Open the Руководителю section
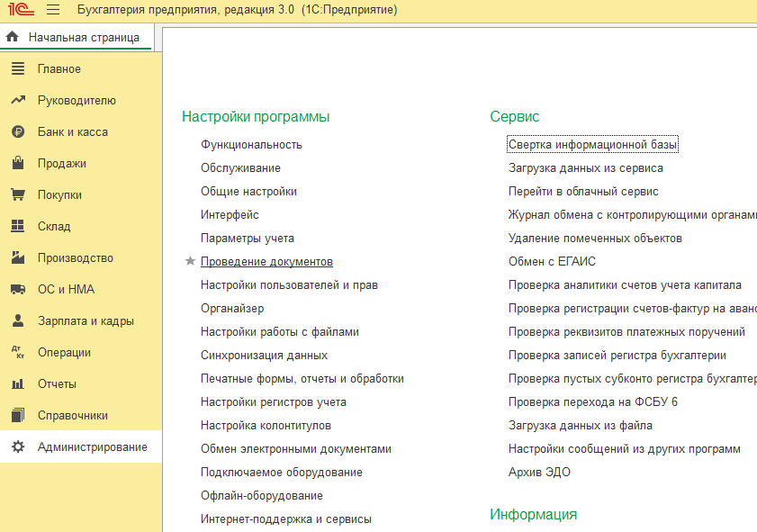The image size is (757, 532). (77, 101)
